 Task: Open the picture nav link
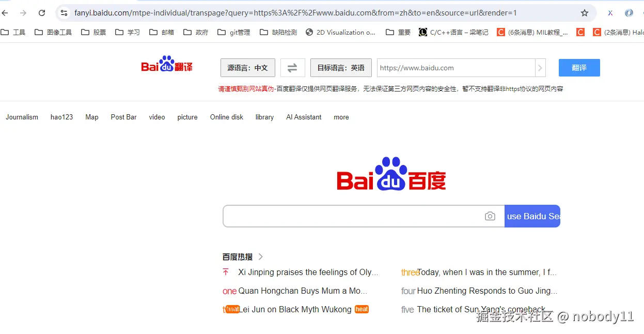point(187,117)
